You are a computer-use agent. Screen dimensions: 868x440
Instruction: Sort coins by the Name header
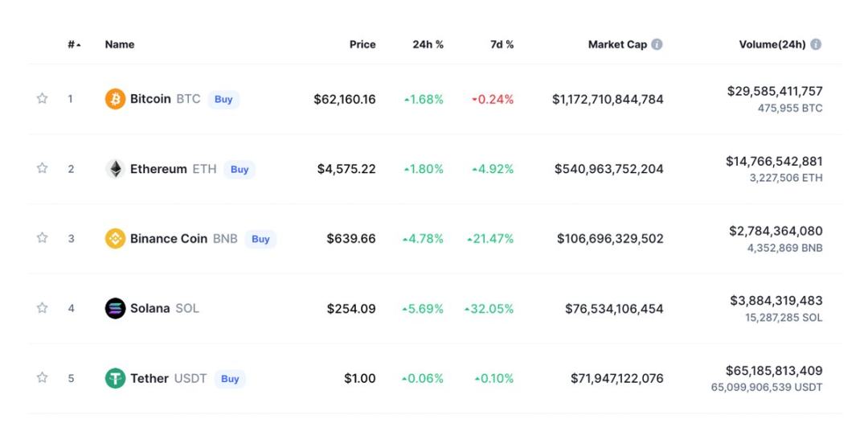click(120, 44)
